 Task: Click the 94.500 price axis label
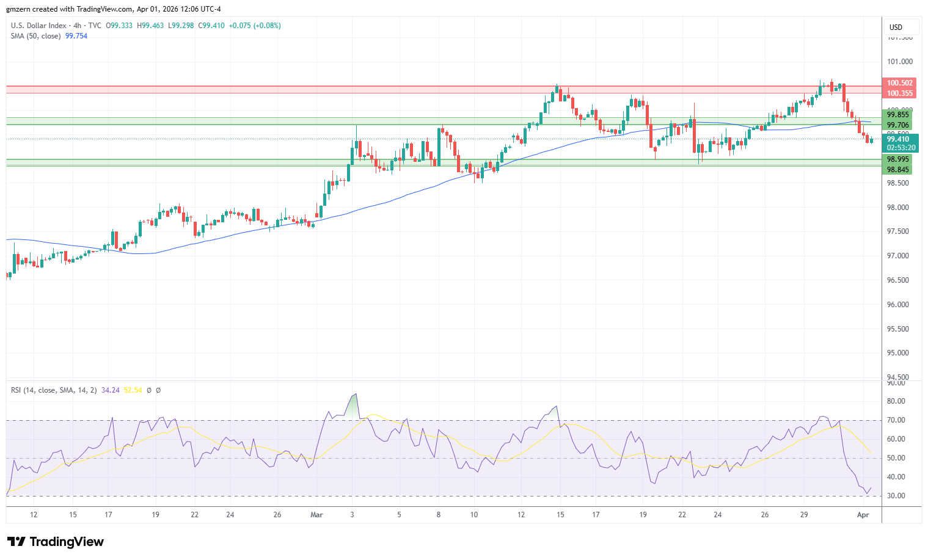[x=898, y=377]
